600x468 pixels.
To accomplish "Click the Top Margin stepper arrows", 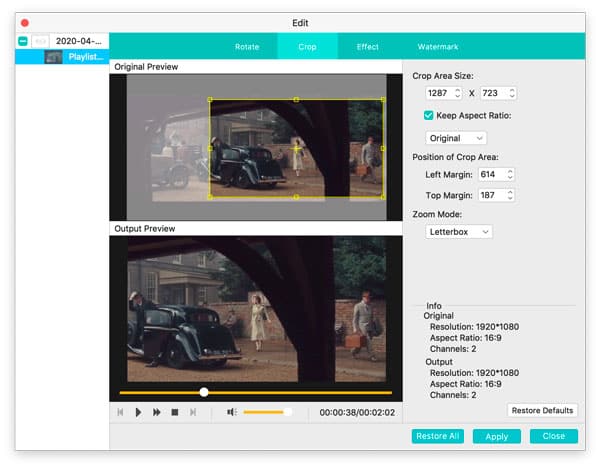I will pyautogui.click(x=510, y=195).
